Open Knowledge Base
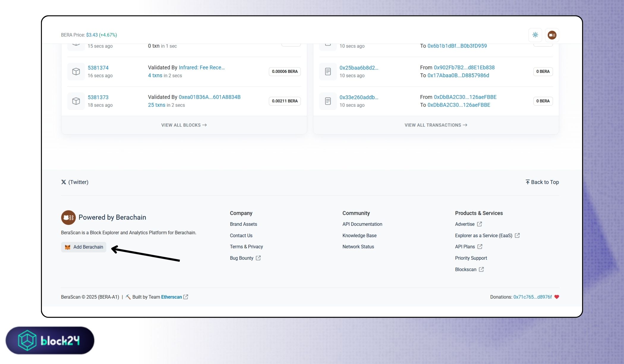 coord(359,235)
